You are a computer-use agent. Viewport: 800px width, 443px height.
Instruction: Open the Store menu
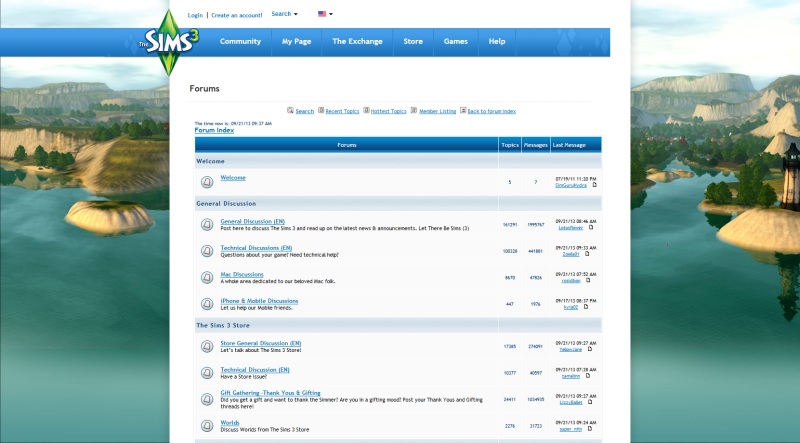point(413,41)
